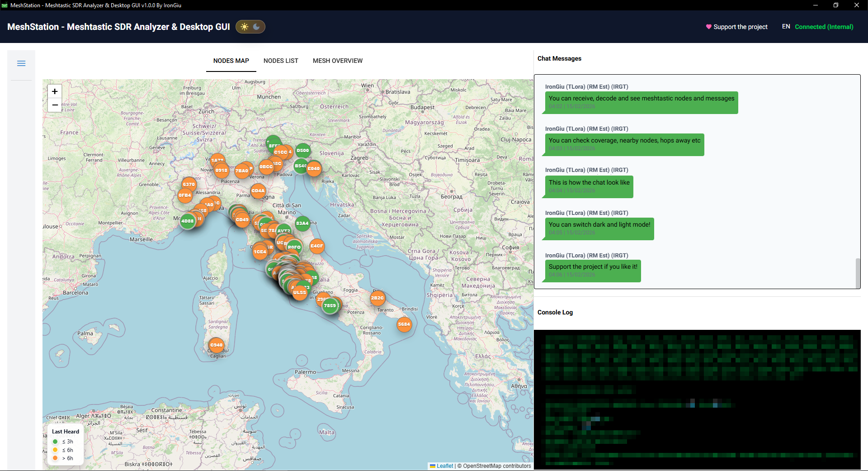Zoom out on the map

[55, 105]
